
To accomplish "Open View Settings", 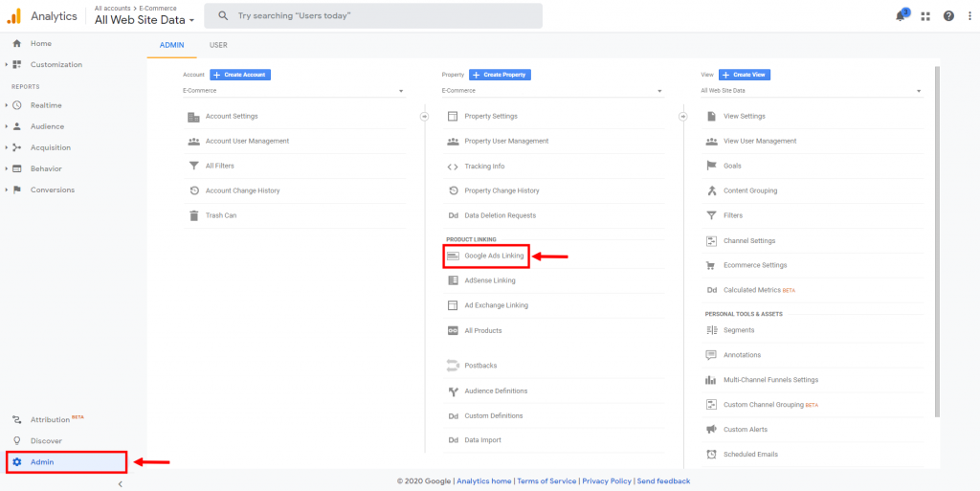I will pyautogui.click(x=744, y=116).
